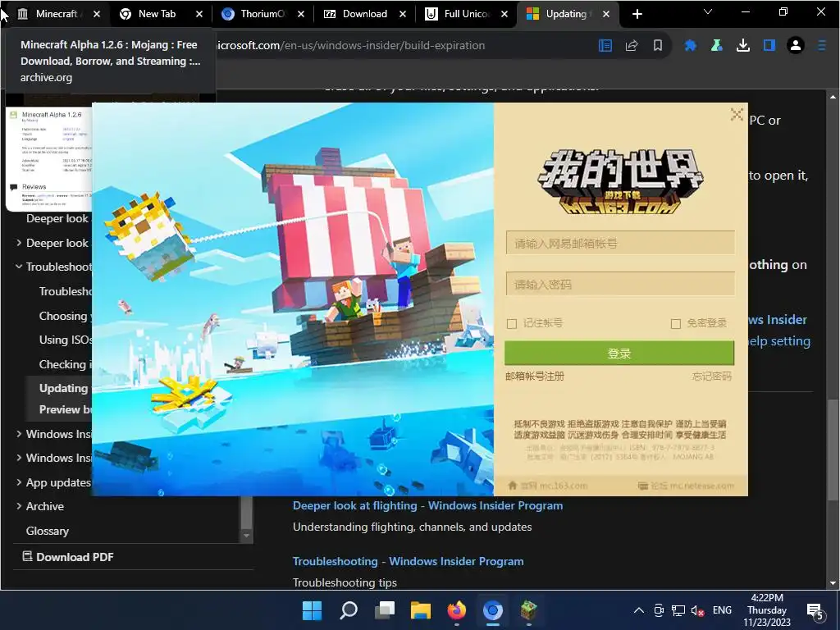Screen dimensions: 840x630
Task: Close the Minecraft archive.org tab
Action: pyautogui.click(x=97, y=14)
